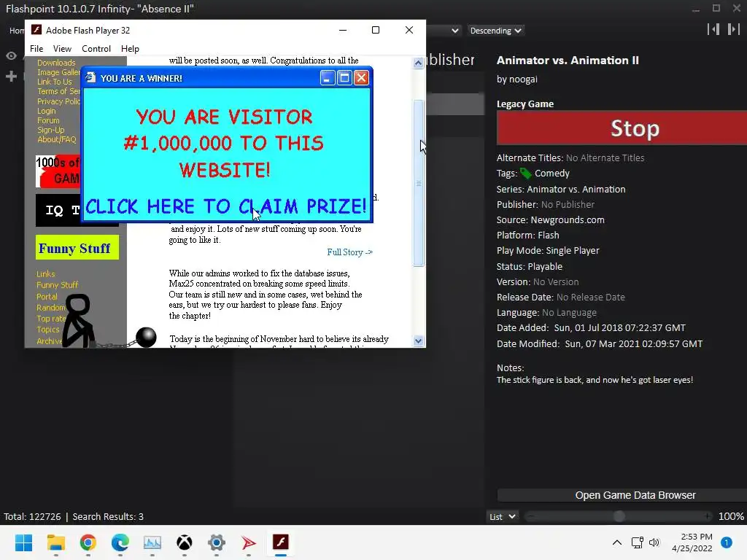Click the 'Links' entry in lower sidebar
Viewport: 747px width, 560px height.
coord(46,274)
